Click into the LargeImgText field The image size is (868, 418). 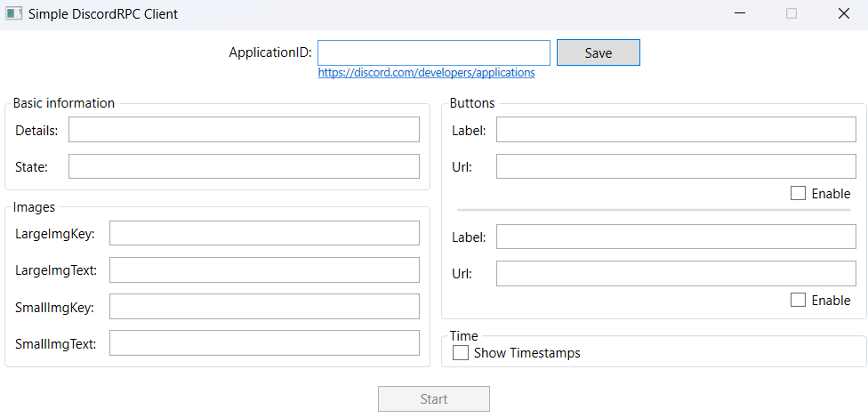coord(265,269)
